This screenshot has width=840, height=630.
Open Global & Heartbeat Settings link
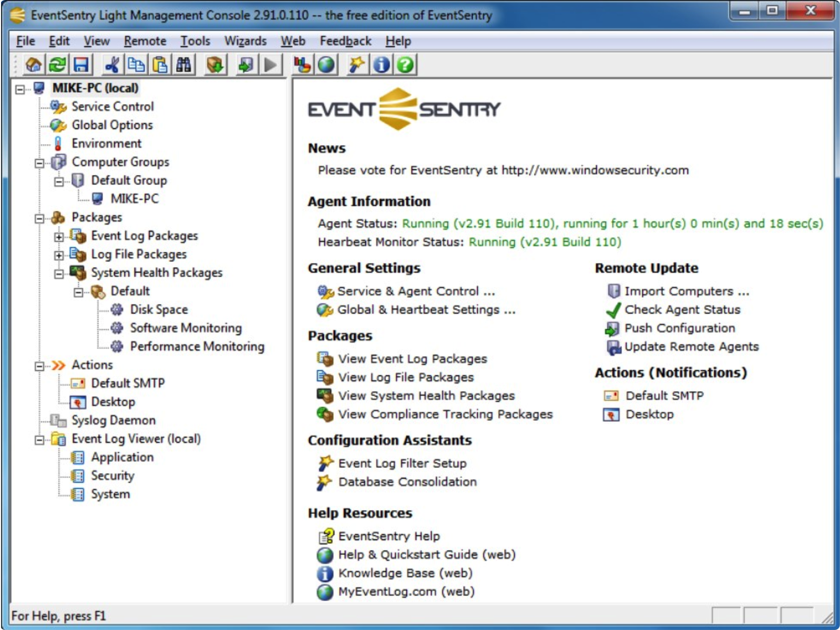[x=426, y=310]
